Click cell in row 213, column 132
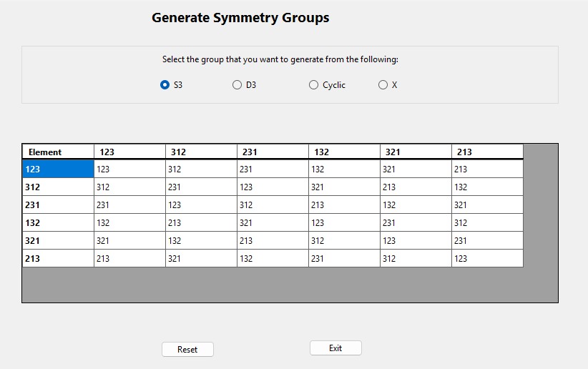Screen dimensions: 588x369 click(x=344, y=258)
